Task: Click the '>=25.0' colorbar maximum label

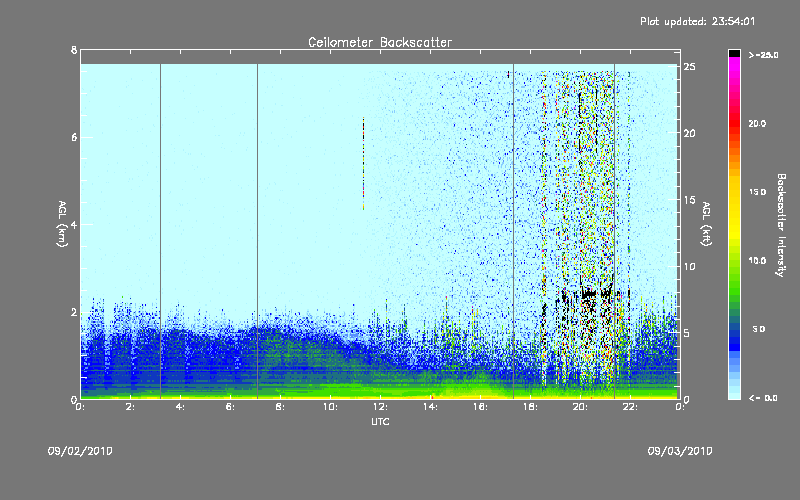Action: click(763, 55)
